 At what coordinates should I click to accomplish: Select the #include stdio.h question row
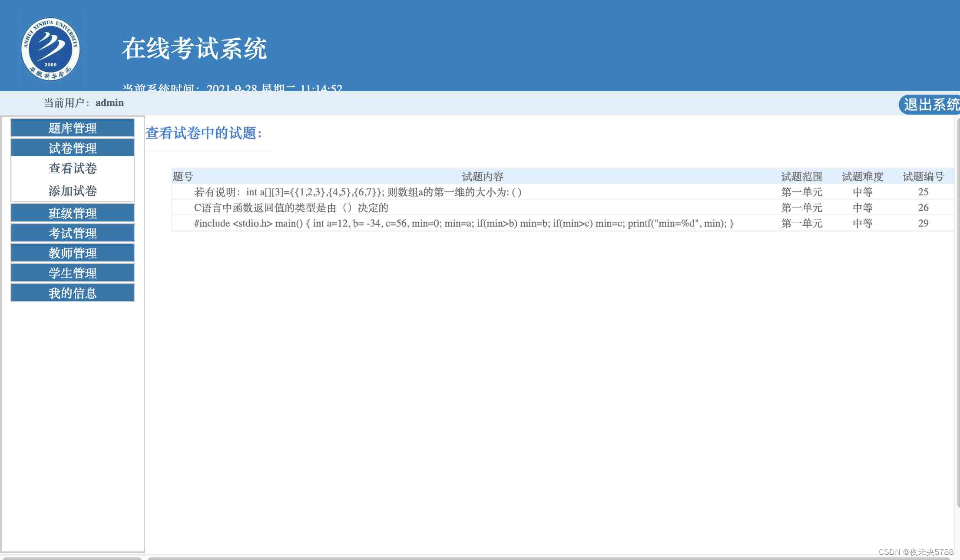point(463,223)
